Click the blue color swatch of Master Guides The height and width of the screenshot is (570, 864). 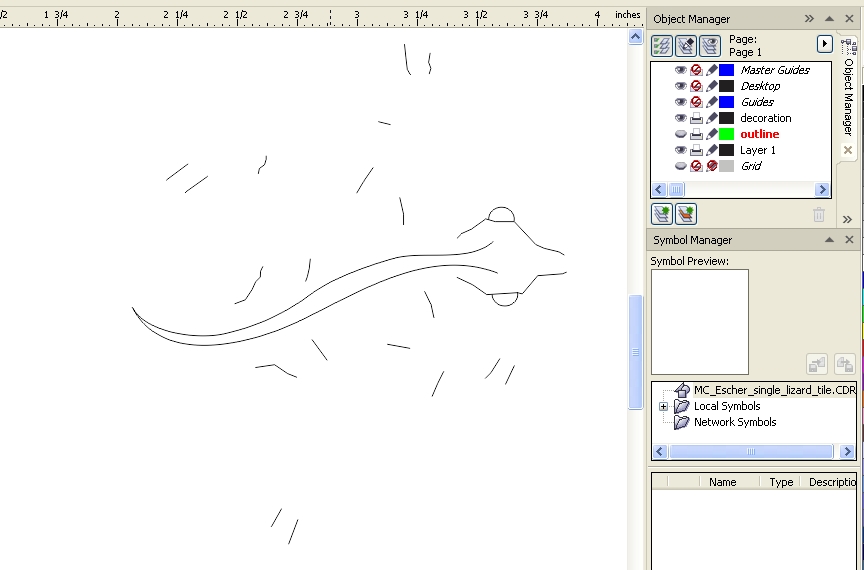[727, 70]
